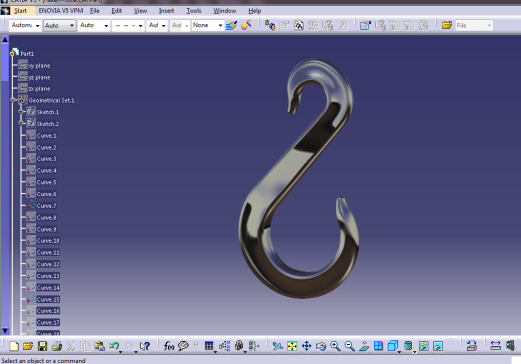Open the View menu
521x364 pixels.
tap(140, 11)
